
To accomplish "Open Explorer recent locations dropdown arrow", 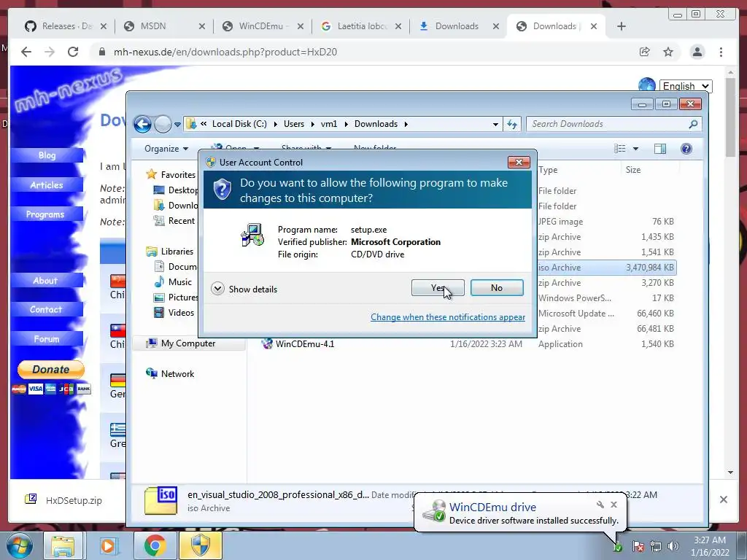I will 177,125.
